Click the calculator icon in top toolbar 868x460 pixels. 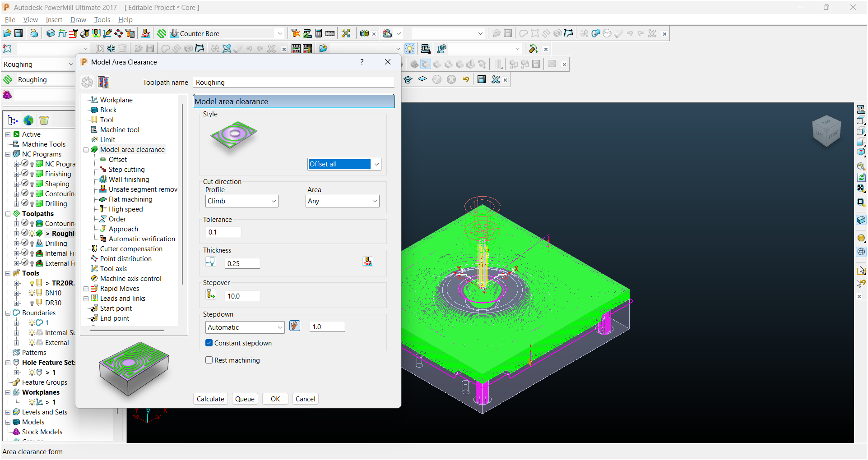point(319,33)
